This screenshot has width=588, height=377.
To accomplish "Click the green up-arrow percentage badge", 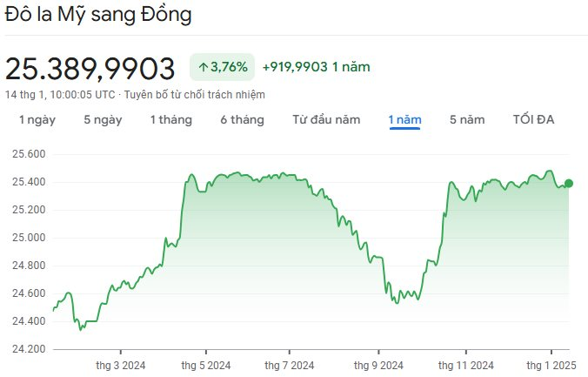I will pos(222,66).
